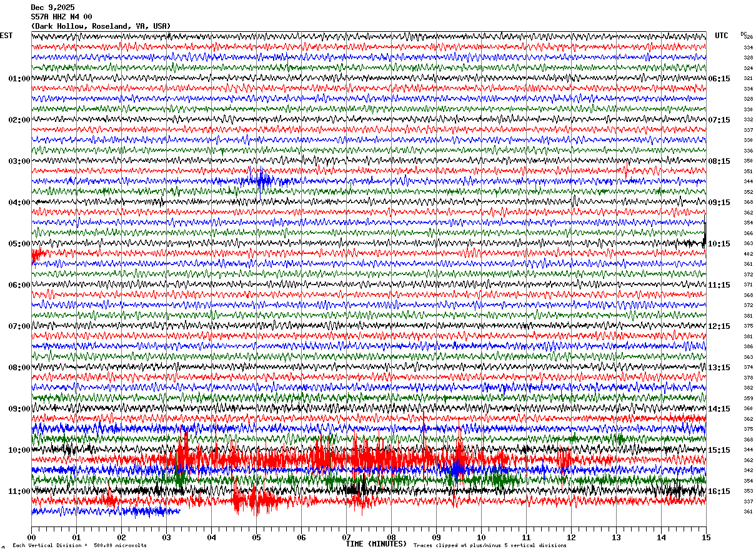Click minute tick label '03' on time axis
756x554 pixels.
[x=166, y=538]
